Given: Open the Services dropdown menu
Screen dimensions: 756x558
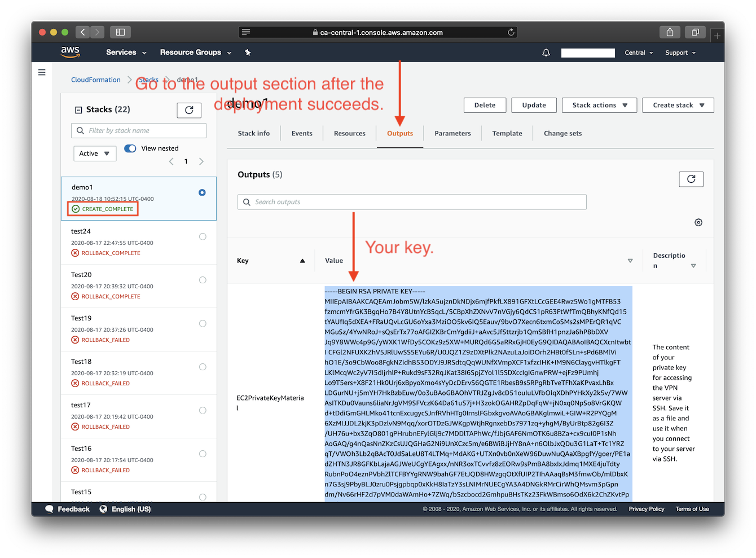Looking at the screenshot, I should tap(126, 52).
